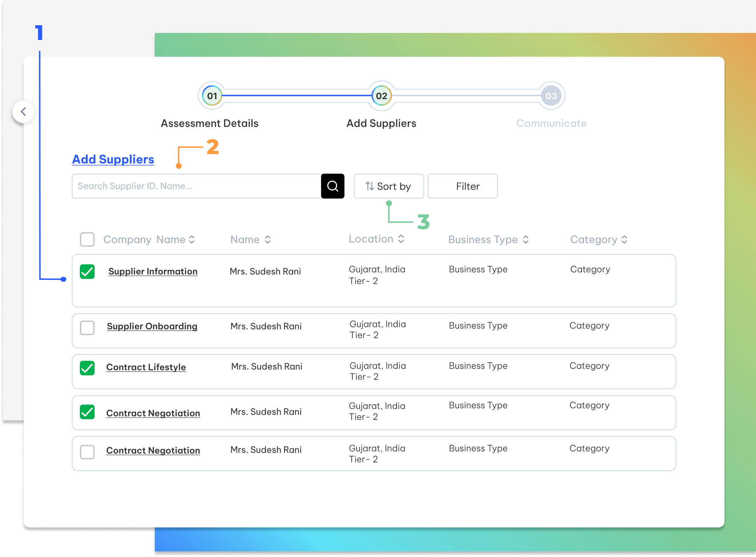Click the black search magnifier button
756x557 pixels.
coord(332,186)
